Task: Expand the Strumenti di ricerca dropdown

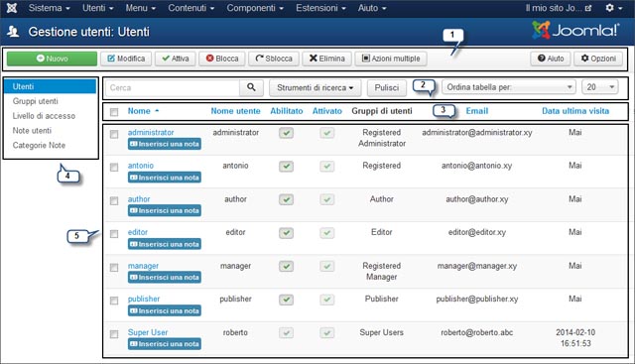Action: [x=316, y=87]
